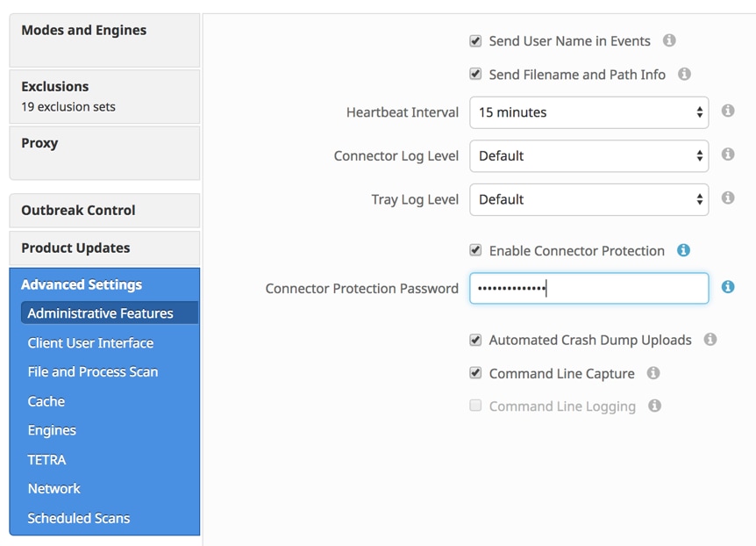Go to Client User Interface settings
Screen dimensions: 756x546
coord(90,343)
